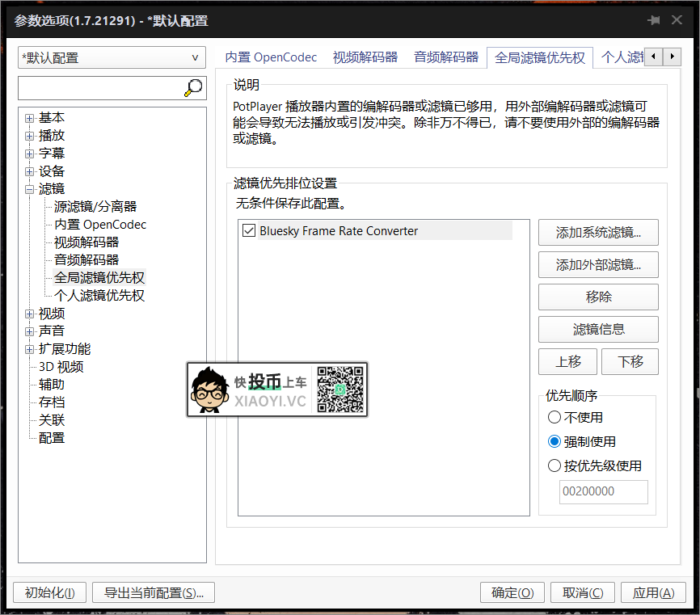Open the 默认配置 profile dropdown
The height and width of the screenshot is (615, 700).
click(x=112, y=57)
